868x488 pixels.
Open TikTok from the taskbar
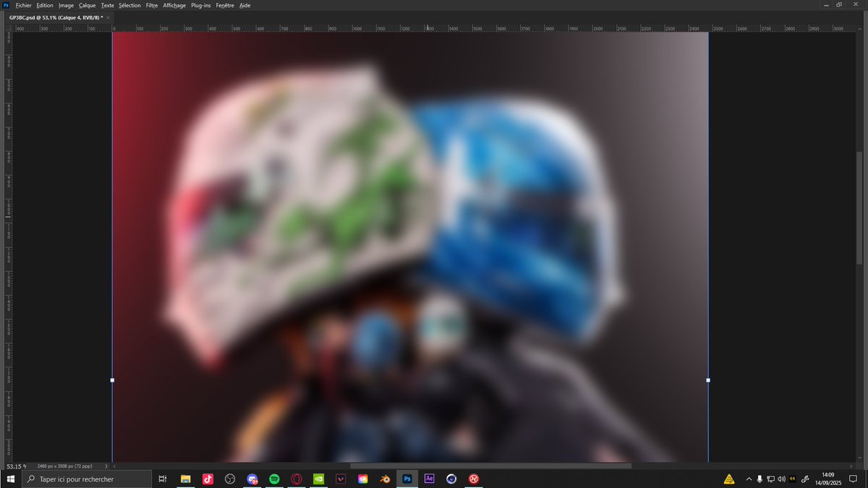pos(208,479)
